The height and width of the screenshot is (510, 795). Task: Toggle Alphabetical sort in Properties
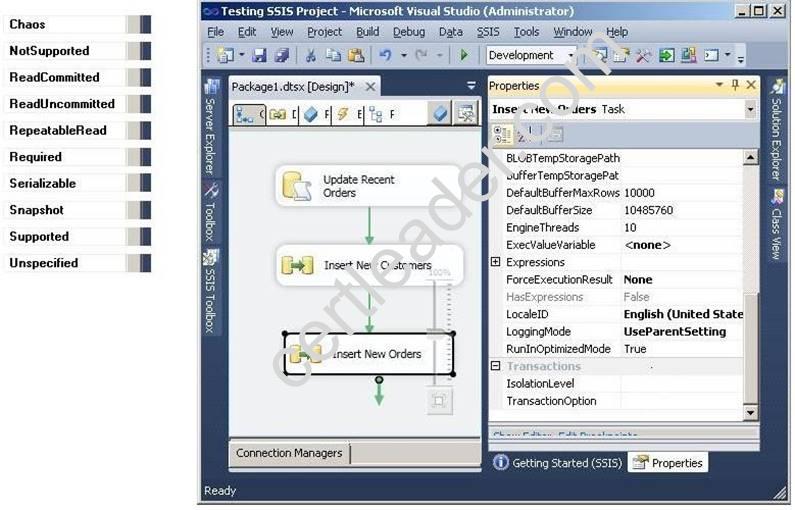(527, 135)
